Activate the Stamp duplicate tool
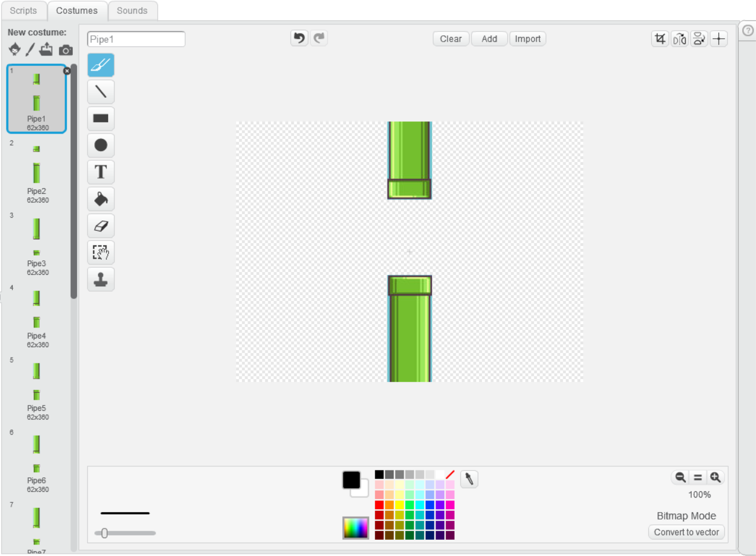Viewport: 756px width, 556px height. (101, 279)
